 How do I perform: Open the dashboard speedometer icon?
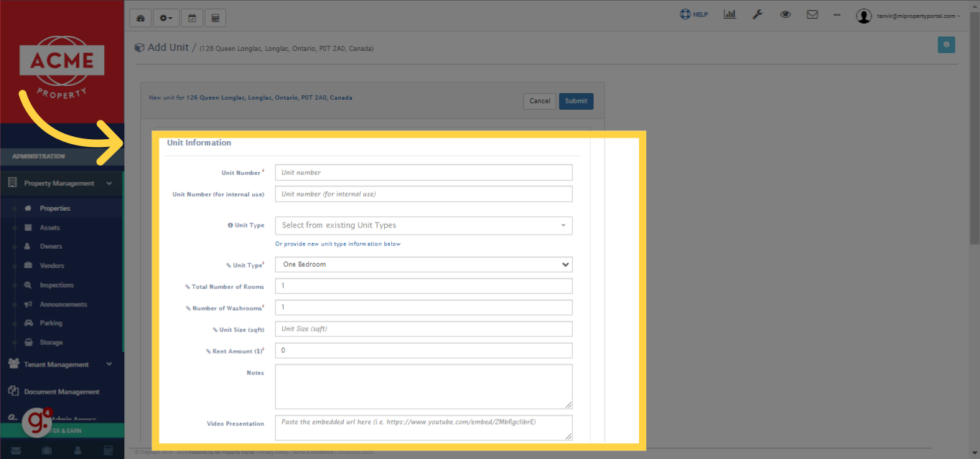point(140,16)
